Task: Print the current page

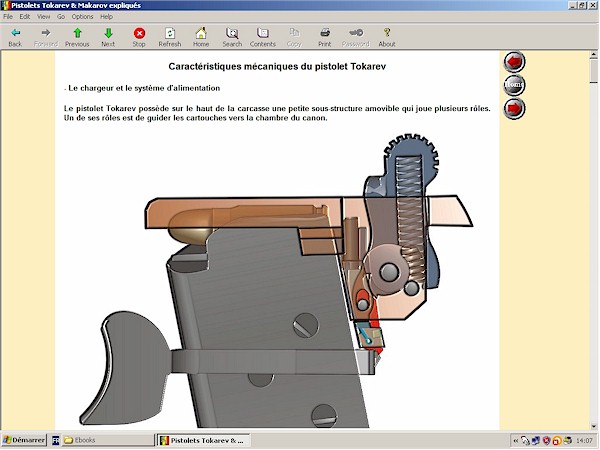Action: click(325, 37)
